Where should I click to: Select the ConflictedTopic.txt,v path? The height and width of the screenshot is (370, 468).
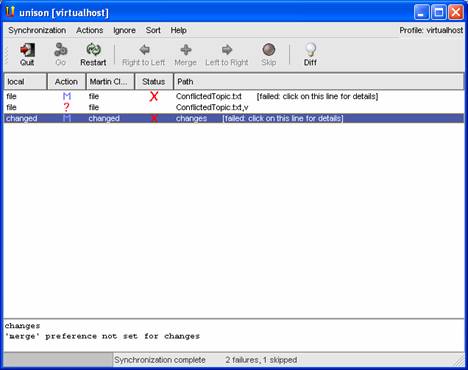point(212,107)
